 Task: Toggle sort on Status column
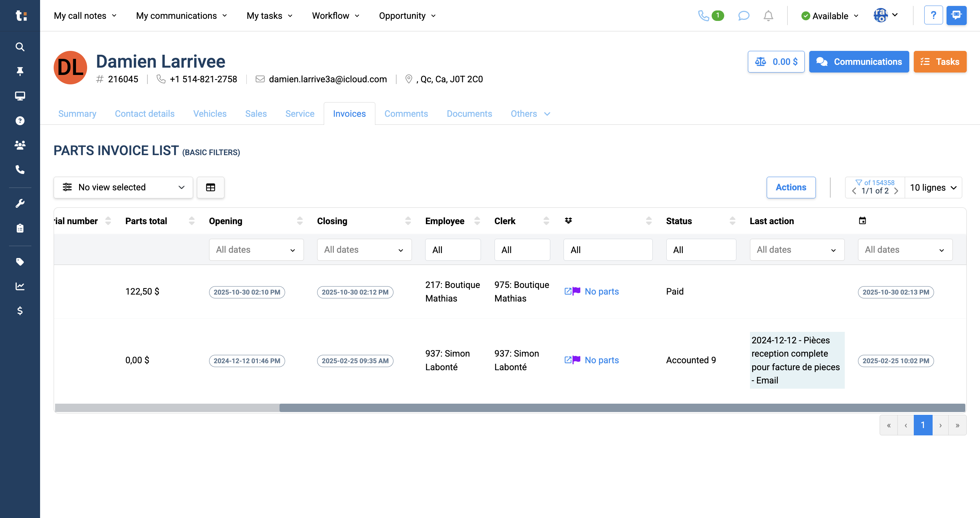pyautogui.click(x=732, y=221)
